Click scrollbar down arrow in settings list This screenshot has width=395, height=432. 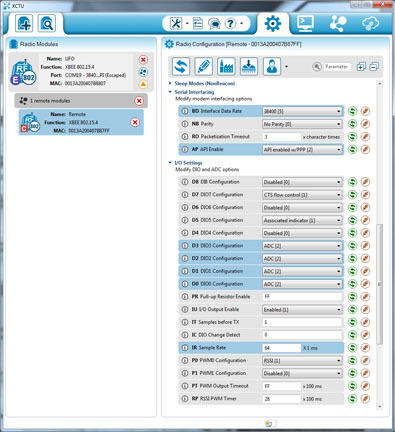coord(379,407)
